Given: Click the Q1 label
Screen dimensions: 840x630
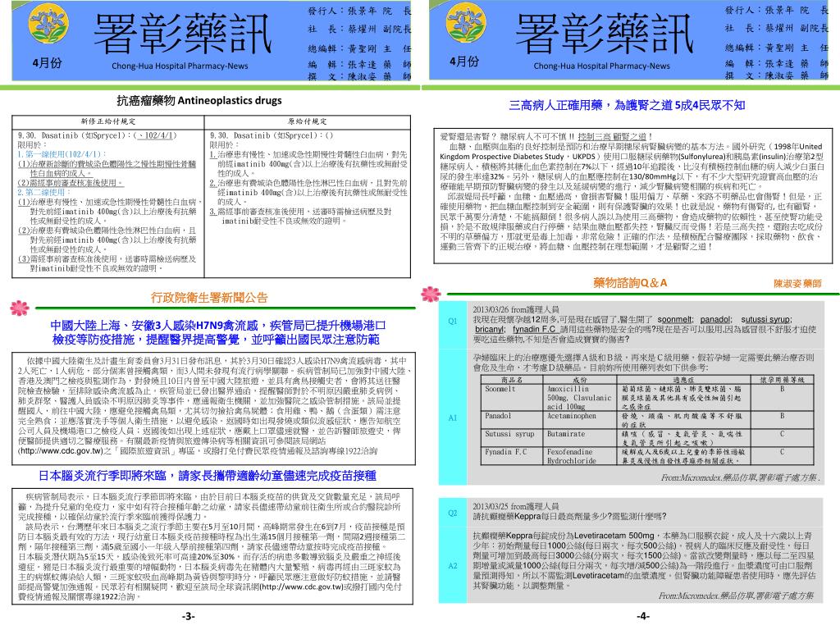Looking at the screenshot, I should click(453, 321).
